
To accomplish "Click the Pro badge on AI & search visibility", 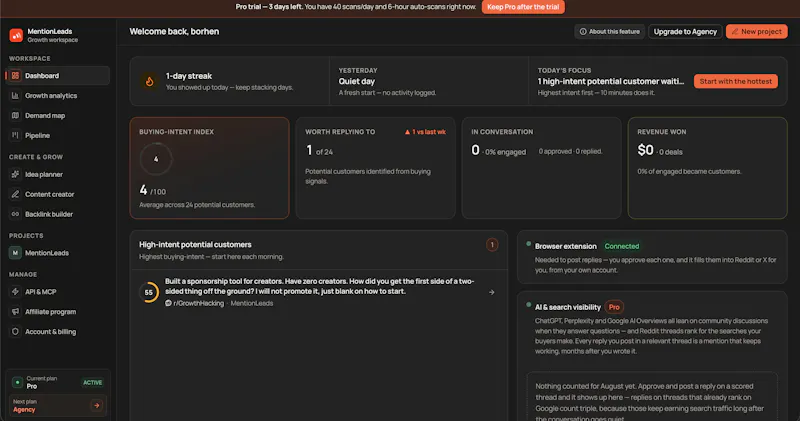I will click(x=614, y=307).
